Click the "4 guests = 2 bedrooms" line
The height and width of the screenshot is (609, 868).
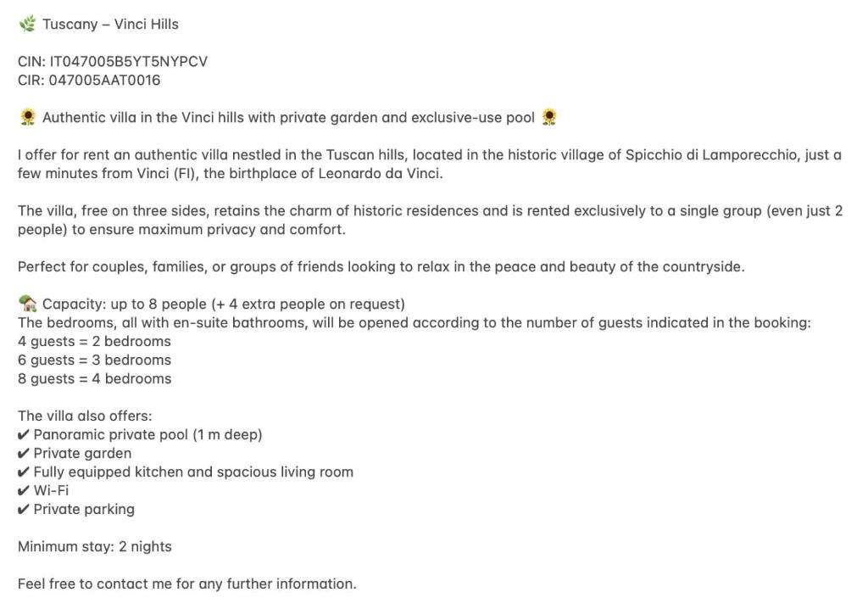coord(94,342)
